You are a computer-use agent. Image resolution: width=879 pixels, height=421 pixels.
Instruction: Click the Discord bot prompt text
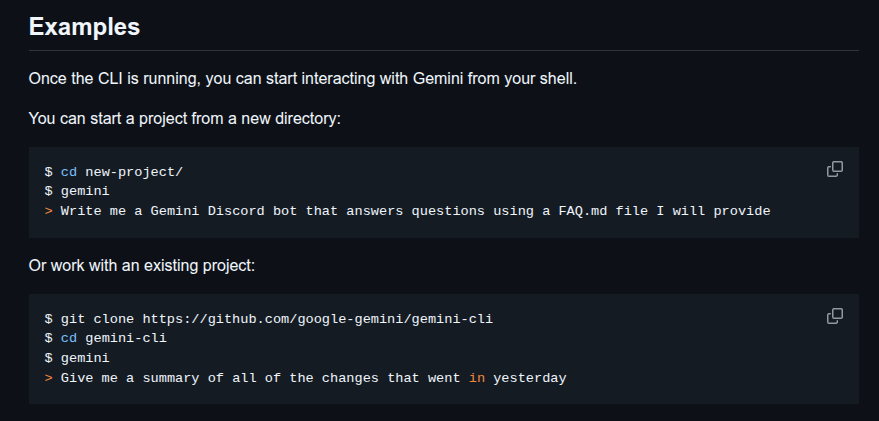click(x=415, y=211)
